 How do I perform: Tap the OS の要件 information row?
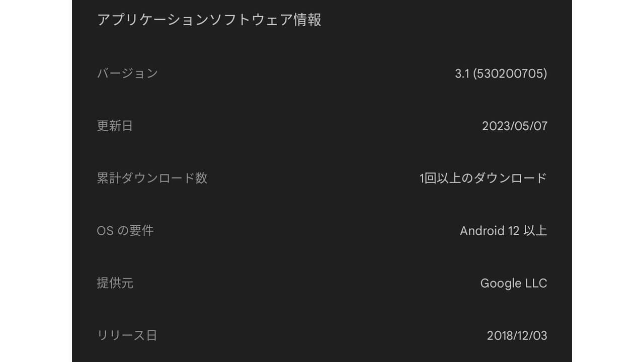[x=322, y=231]
